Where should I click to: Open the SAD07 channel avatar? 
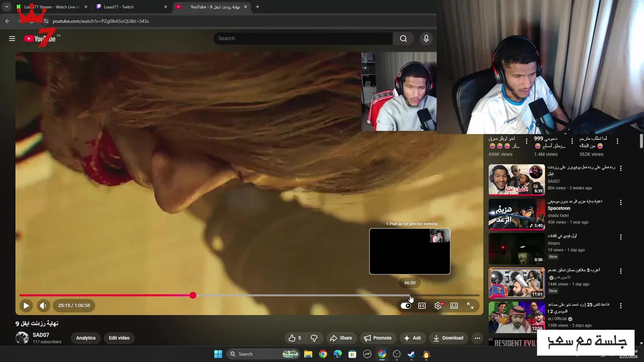coord(22,338)
